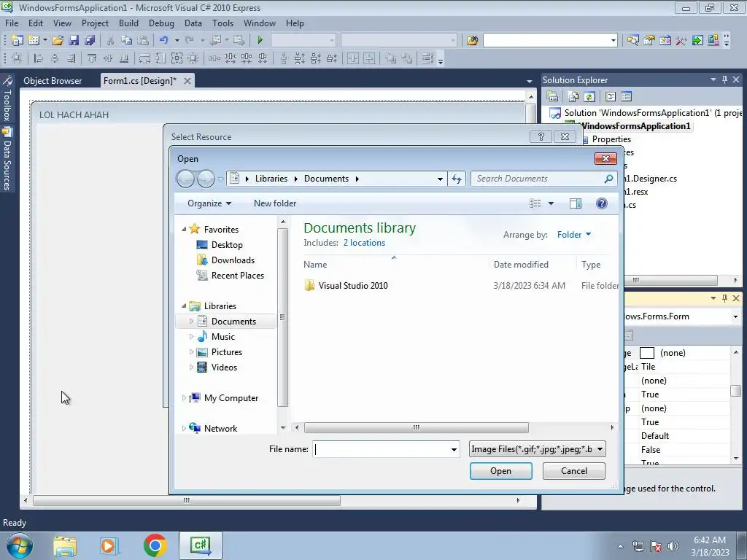The image size is (747, 560).
Task: Expand the Music library node
Action: point(192,337)
